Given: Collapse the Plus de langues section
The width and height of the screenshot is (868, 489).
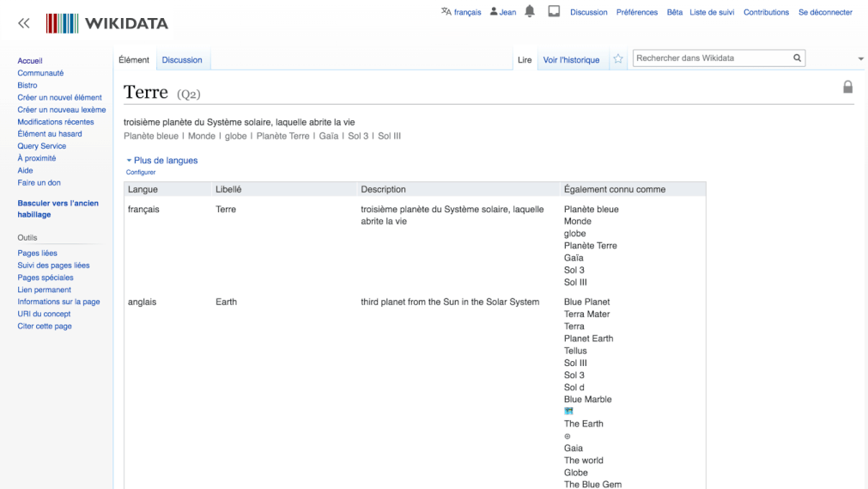Looking at the screenshot, I should pyautogui.click(x=161, y=161).
